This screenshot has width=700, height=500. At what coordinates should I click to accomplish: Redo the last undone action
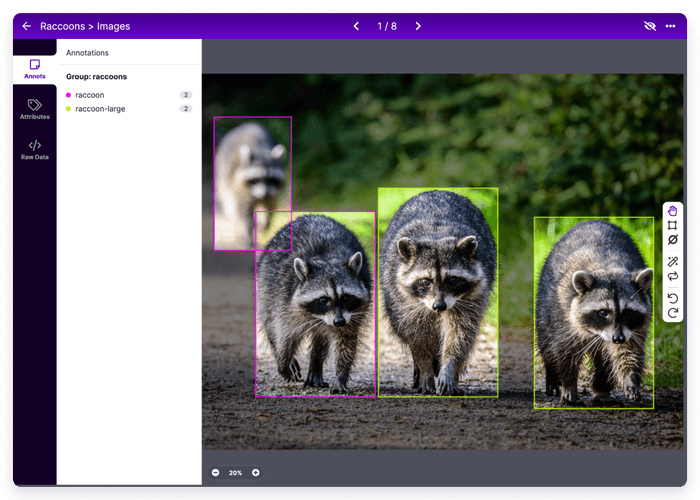click(673, 313)
